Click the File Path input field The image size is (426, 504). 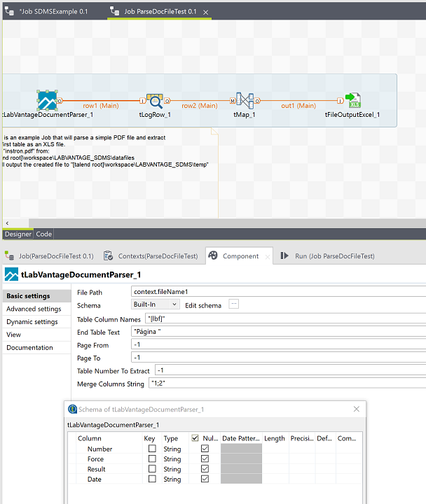click(279, 291)
